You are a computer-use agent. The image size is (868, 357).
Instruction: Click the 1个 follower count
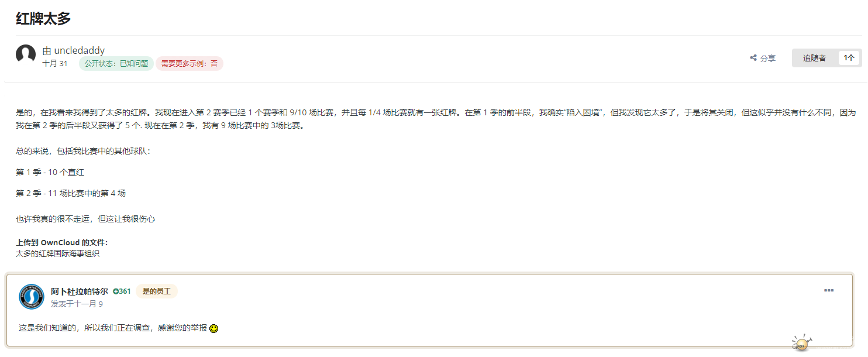pos(849,58)
